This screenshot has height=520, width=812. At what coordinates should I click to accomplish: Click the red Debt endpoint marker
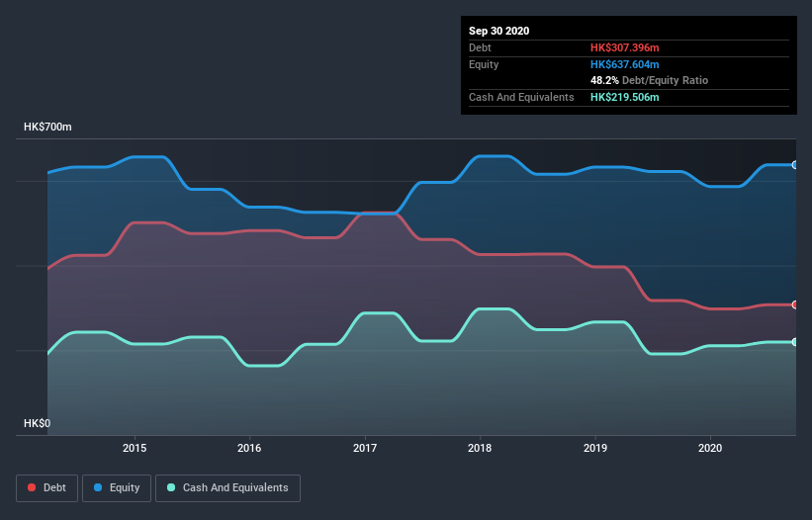(x=795, y=304)
